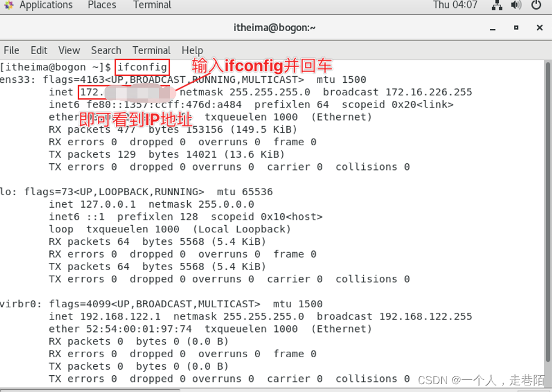This screenshot has width=554, height=392.
Task: Click the itheima@bogon:~ title bar
Action: pos(275,28)
